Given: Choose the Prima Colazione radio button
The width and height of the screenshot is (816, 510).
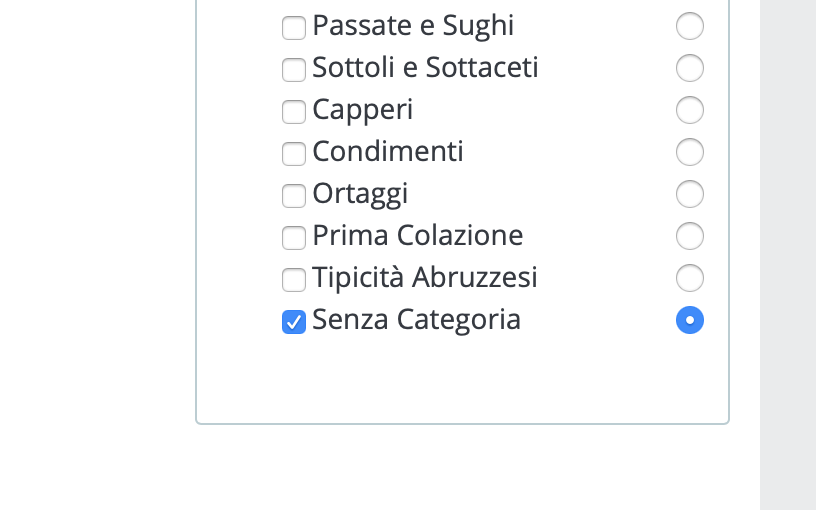Looking at the screenshot, I should [x=690, y=236].
